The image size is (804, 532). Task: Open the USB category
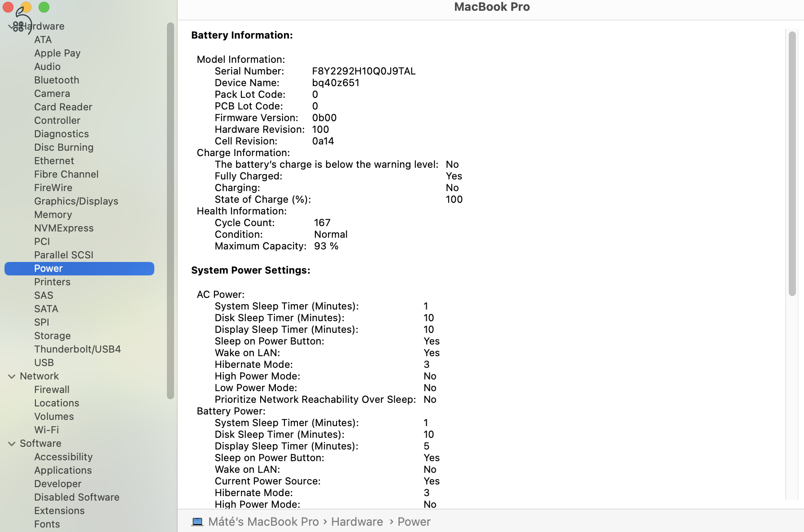pyautogui.click(x=44, y=363)
